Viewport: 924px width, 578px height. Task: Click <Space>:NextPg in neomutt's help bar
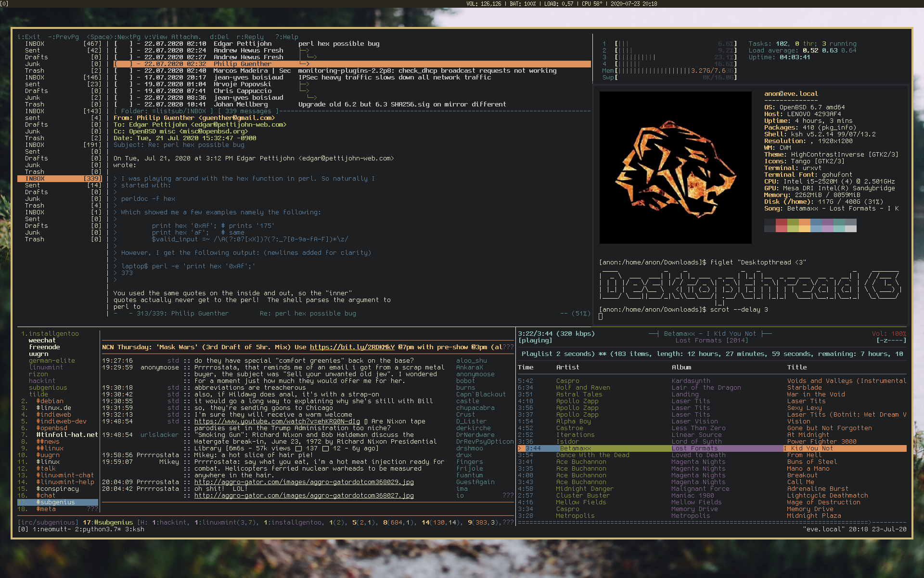click(x=114, y=37)
